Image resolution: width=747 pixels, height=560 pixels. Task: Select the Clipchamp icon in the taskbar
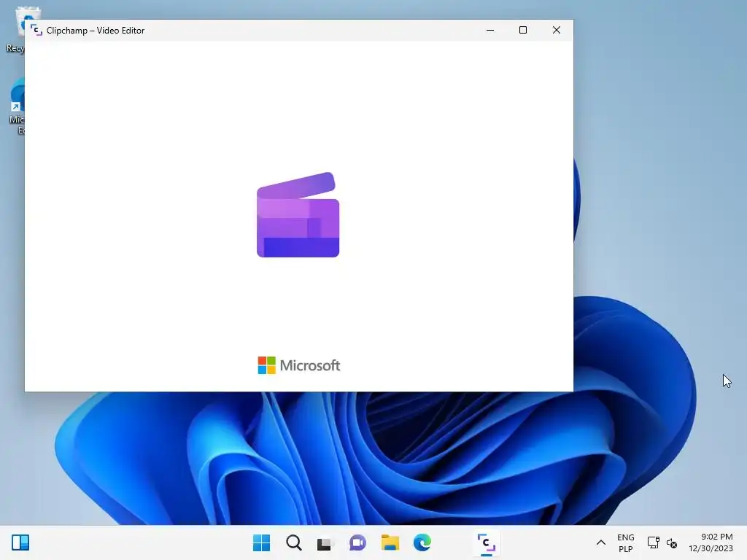(x=487, y=542)
